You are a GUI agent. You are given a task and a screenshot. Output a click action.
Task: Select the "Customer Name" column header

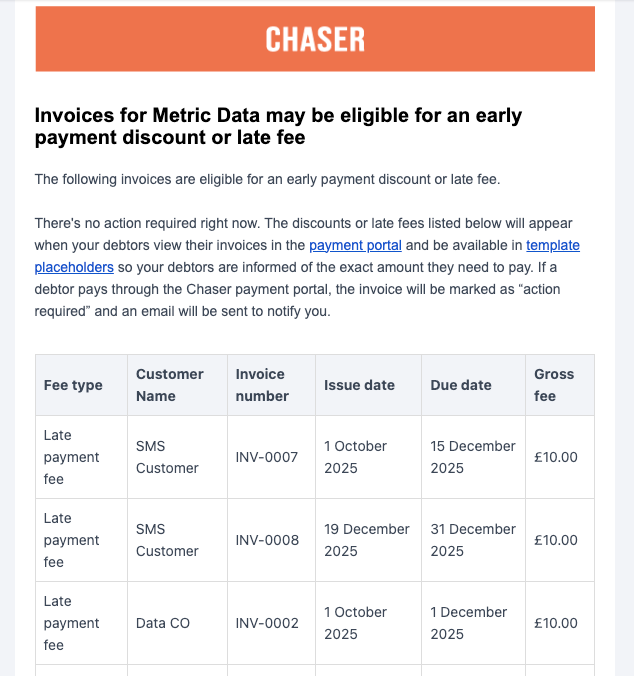pos(170,385)
